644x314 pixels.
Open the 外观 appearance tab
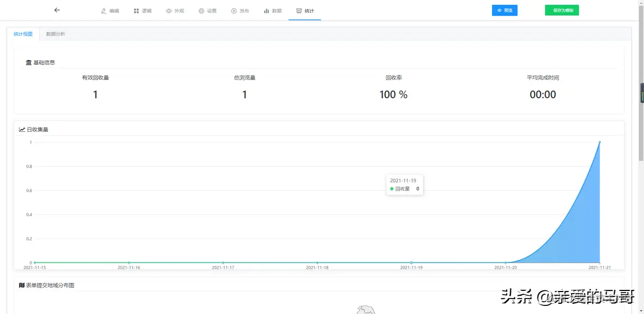pyautogui.click(x=175, y=11)
